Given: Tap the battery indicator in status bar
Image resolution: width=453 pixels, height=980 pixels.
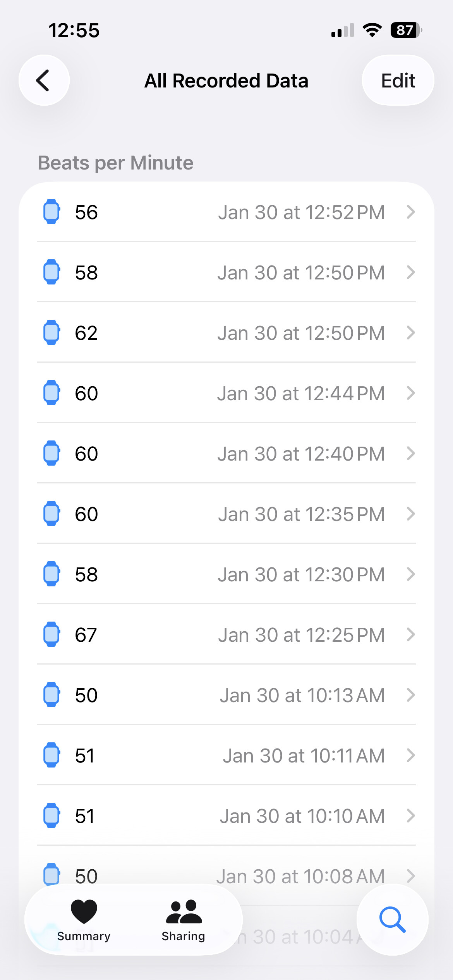Looking at the screenshot, I should [x=406, y=30].
